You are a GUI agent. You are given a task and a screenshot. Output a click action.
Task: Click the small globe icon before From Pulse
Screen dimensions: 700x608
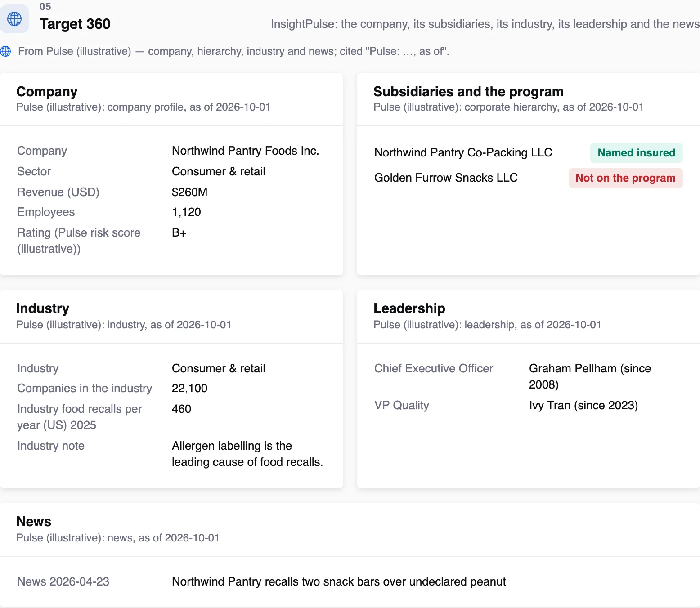coord(5,51)
